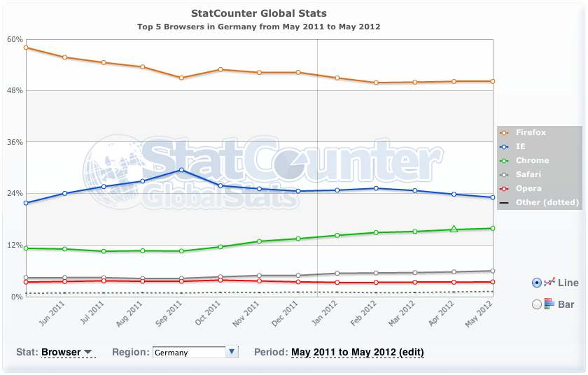Select the Bar chart radio button
Screen dimensions: 588x375
[x=537, y=304]
